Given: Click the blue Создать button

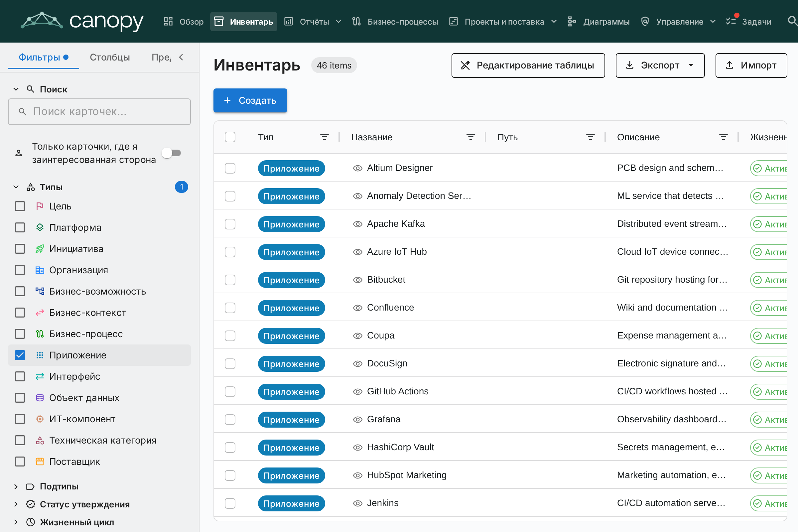Looking at the screenshot, I should (250, 100).
